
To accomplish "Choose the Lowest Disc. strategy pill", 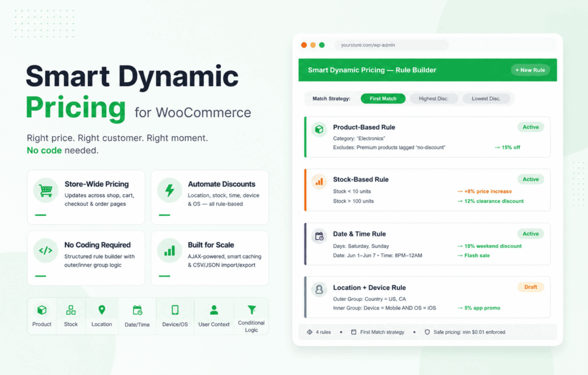I will click(486, 99).
